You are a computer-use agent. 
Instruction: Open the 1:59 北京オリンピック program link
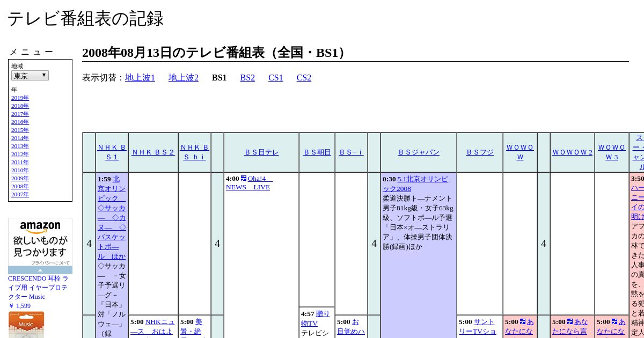[x=112, y=218]
